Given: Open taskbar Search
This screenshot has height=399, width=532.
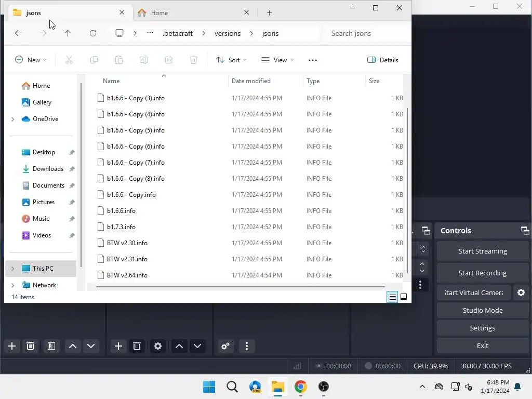Looking at the screenshot, I should pos(232,387).
